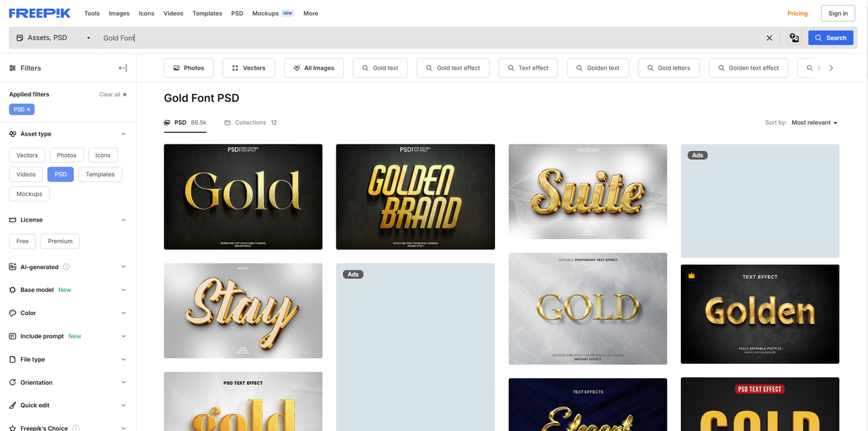
Task: Expand the Include prompt filter section
Action: click(x=123, y=336)
